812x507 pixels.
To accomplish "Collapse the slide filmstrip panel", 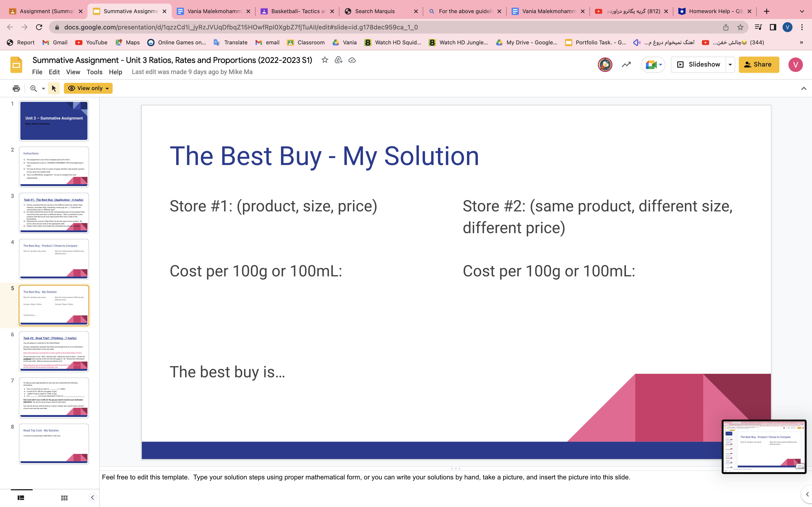I will click(92, 498).
